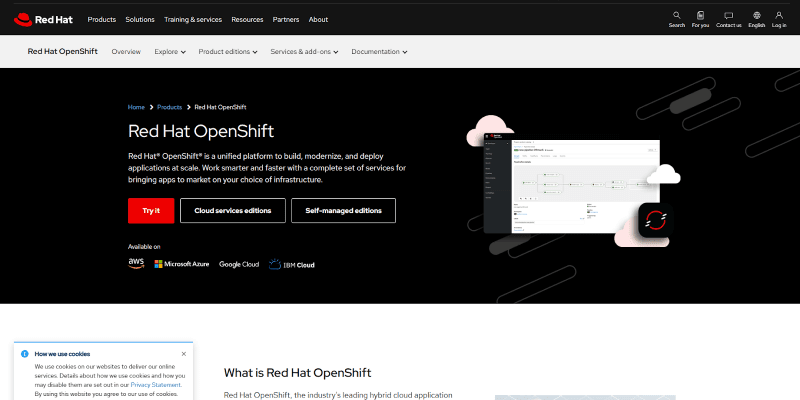Screen dimensions: 800x400
Task: Open the Privacy Statement link
Action: coord(155,385)
